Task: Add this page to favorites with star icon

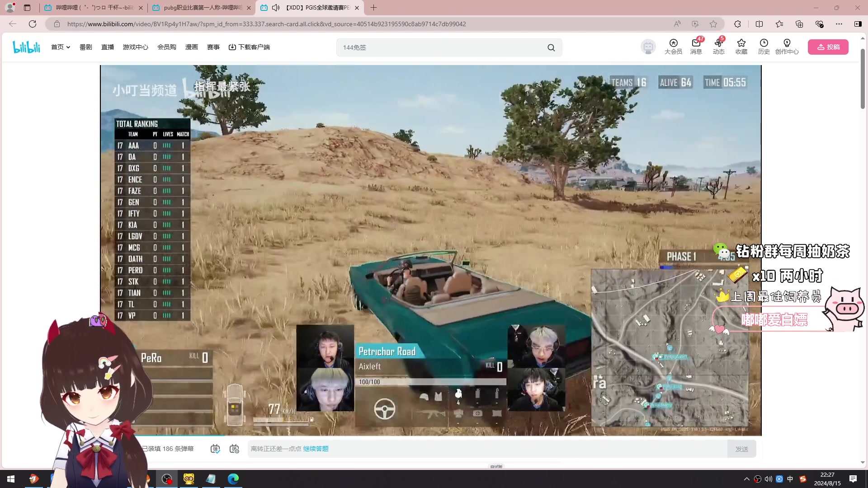Action: tap(713, 24)
